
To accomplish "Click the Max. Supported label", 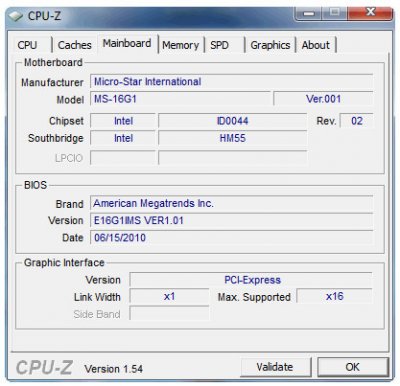I will click(x=254, y=297).
